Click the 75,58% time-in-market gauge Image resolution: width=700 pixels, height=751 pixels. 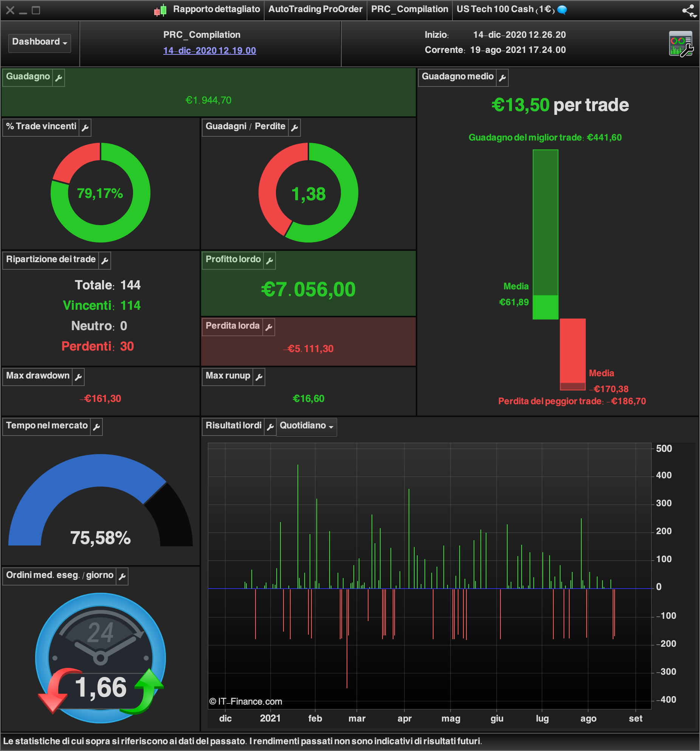point(101,500)
